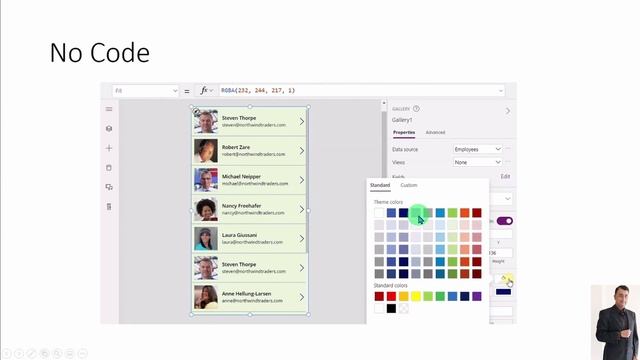Click the arrow in Michael Neipper's row
This screenshot has height=360, width=640.
302,180
